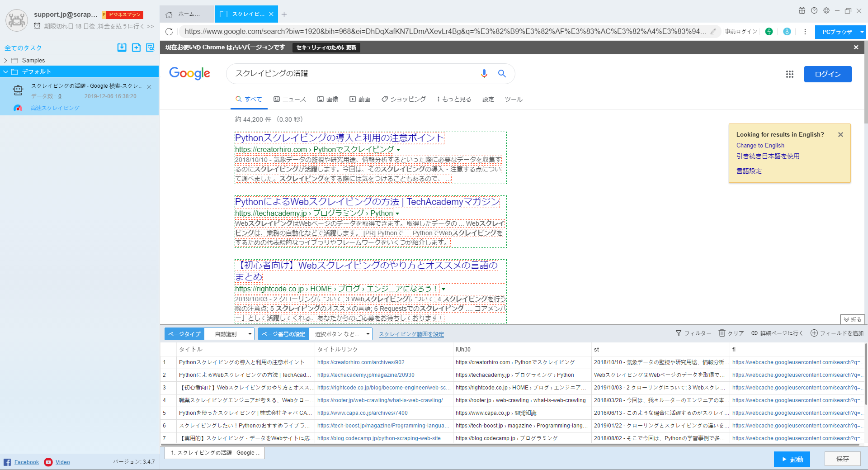
Task: Click 言語設定 link
Action: point(749,171)
